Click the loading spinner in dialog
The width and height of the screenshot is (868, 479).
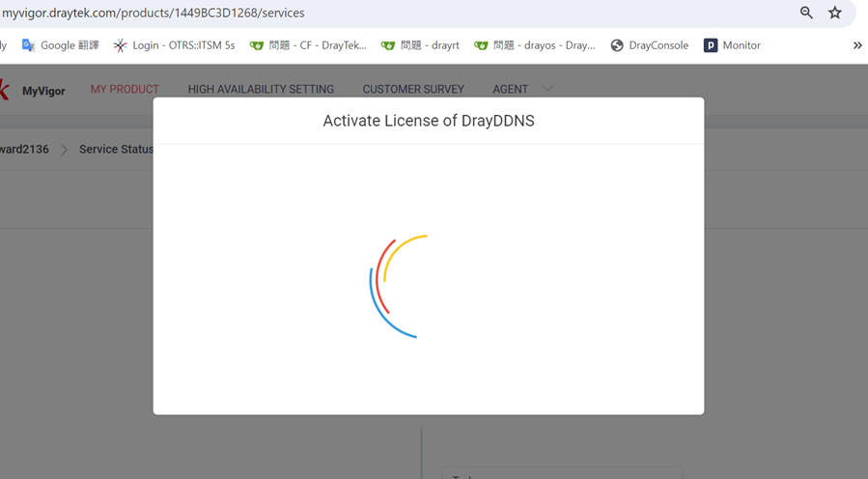[400, 286]
